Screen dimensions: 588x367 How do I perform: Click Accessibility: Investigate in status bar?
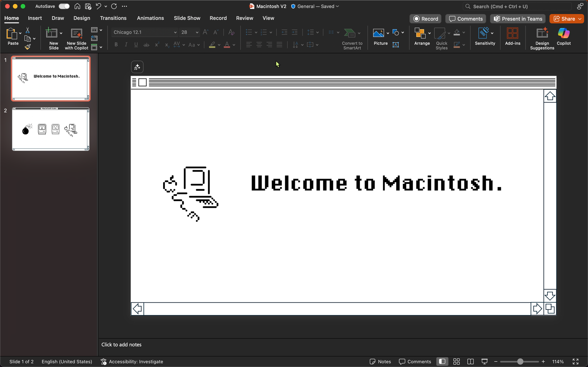[x=132, y=361]
